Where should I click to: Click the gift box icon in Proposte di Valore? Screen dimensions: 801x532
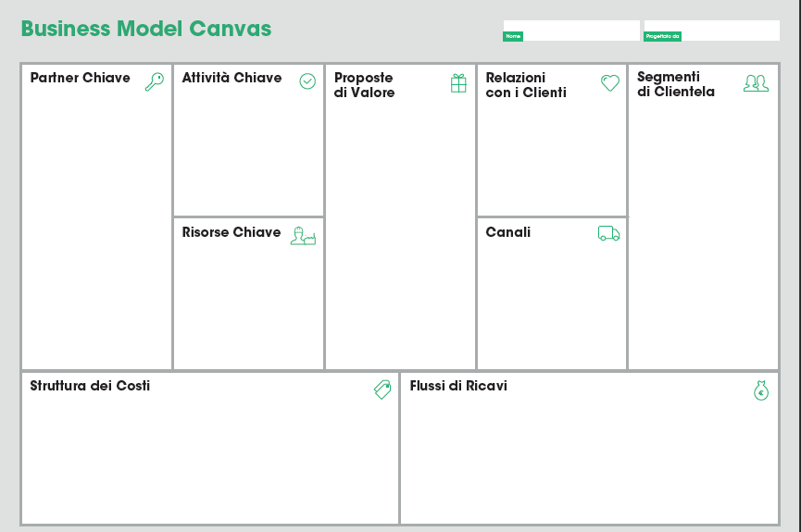(458, 83)
